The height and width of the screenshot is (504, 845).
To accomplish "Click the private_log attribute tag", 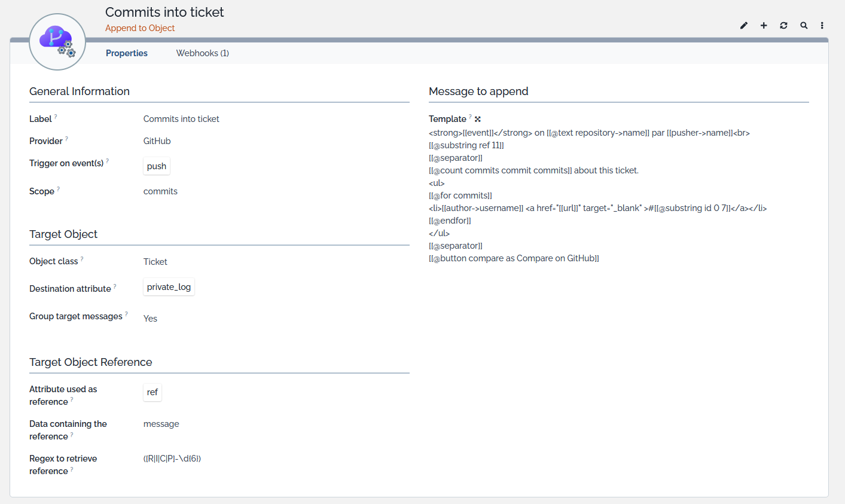I will pos(169,287).
